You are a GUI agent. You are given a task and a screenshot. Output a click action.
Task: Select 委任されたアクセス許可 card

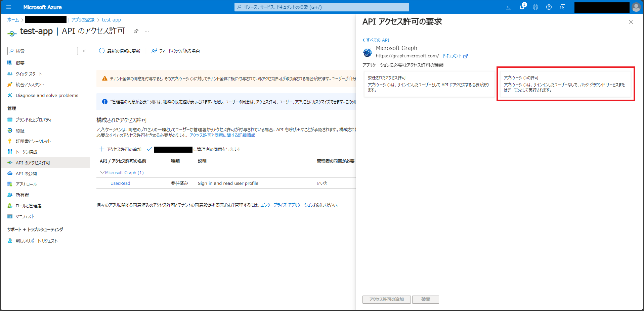[x=429, y=84]
